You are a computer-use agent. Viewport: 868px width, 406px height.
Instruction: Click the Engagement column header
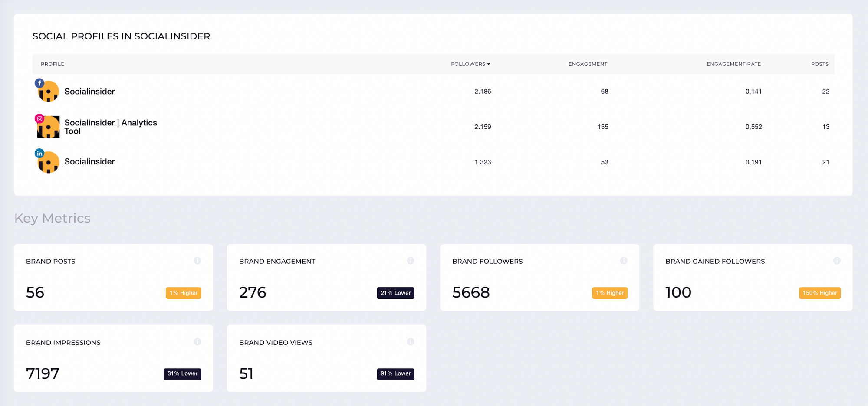(588, 64)
